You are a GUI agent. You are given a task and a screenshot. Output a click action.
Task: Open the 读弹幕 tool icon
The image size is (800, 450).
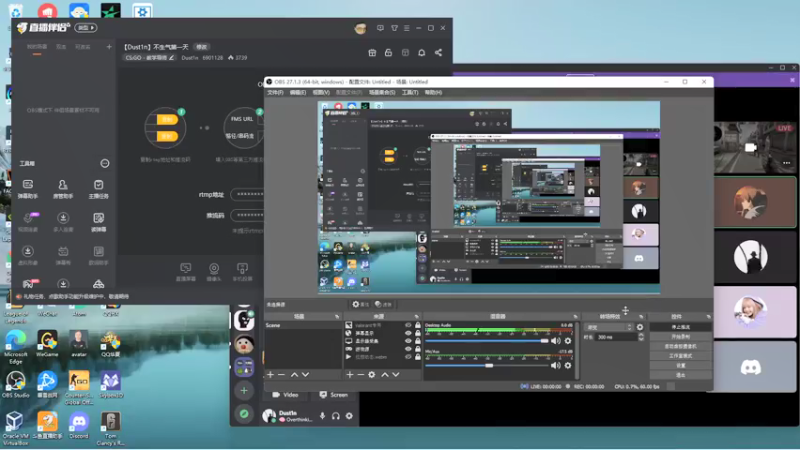[98, 222]
